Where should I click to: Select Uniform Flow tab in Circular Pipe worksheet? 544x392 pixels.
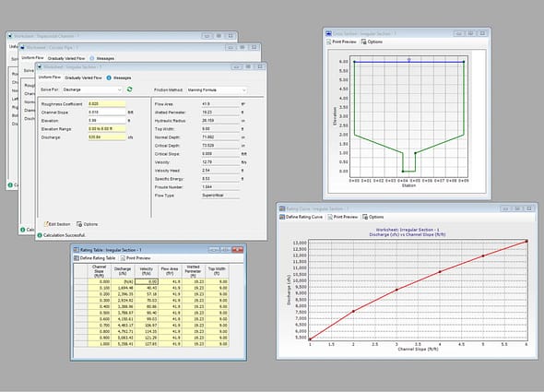(32, 58)
